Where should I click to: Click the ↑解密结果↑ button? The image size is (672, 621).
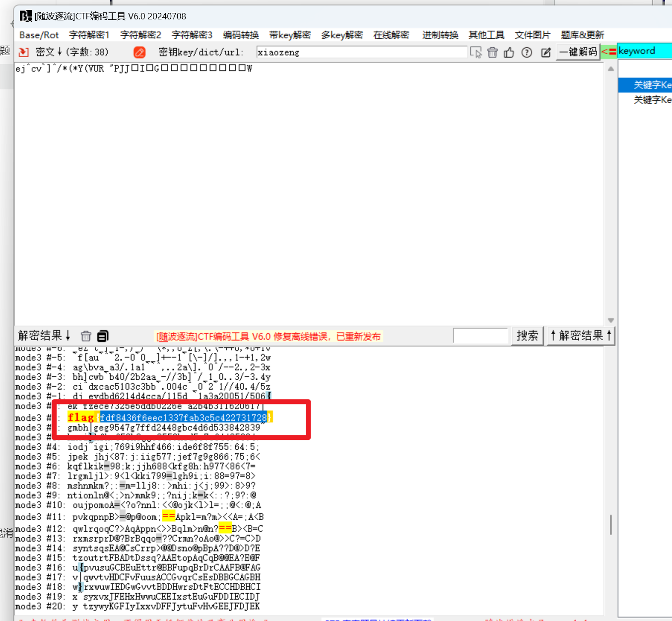click(581, 336)
